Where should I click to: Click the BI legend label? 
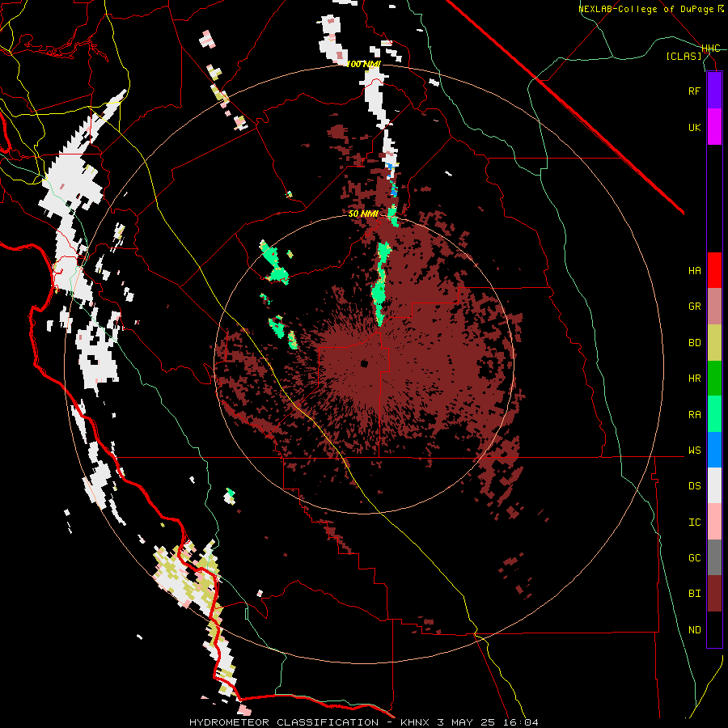click(694, 594)
